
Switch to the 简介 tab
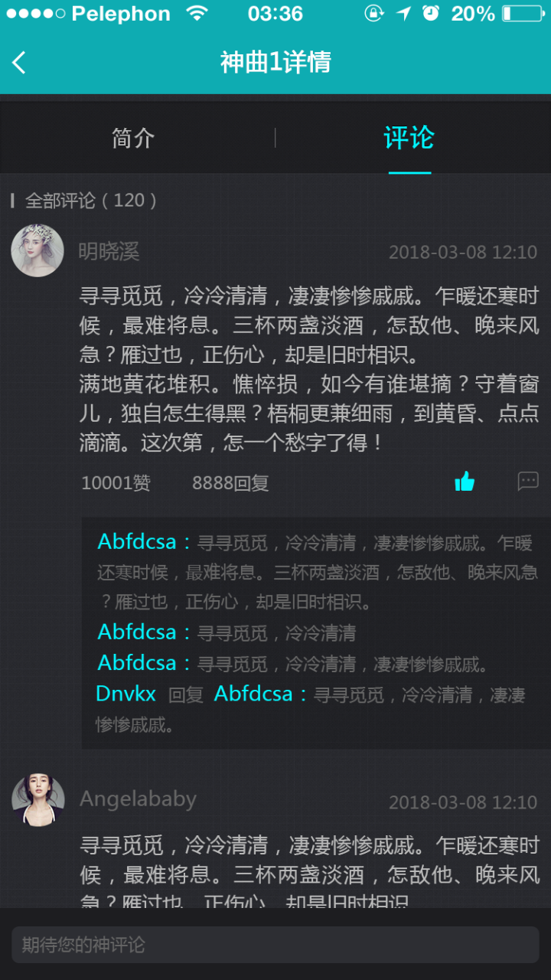[x=133, y=138]
